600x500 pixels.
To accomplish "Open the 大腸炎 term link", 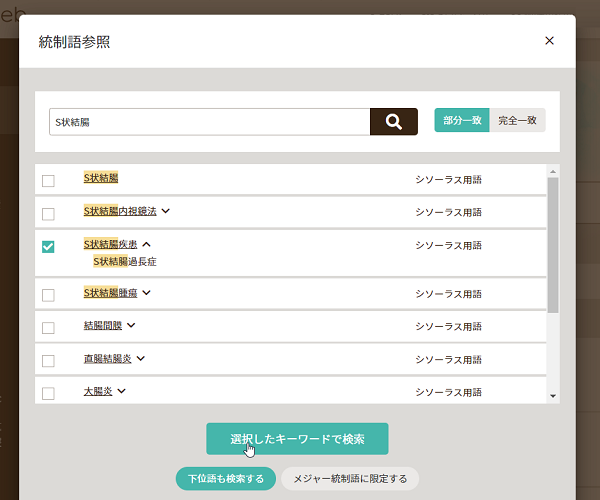I will click(98, 391).
